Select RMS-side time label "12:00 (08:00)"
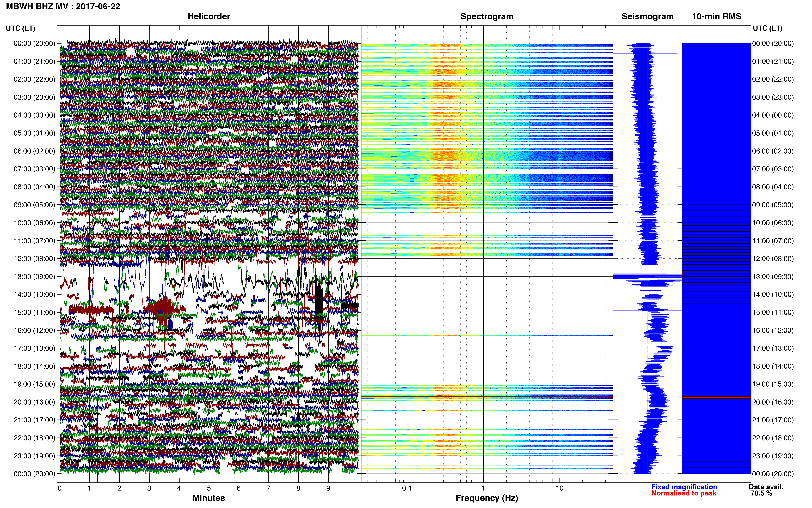 [773, 259]
